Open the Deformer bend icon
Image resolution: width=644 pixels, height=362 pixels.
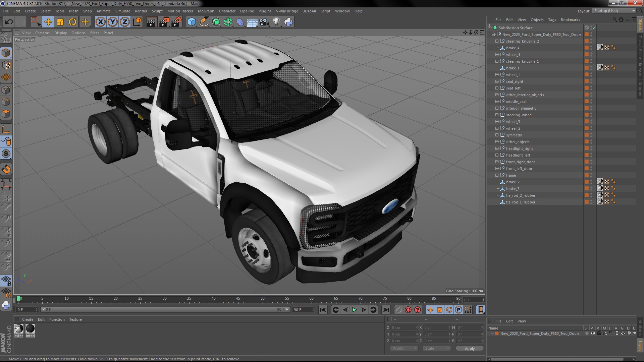240,22
